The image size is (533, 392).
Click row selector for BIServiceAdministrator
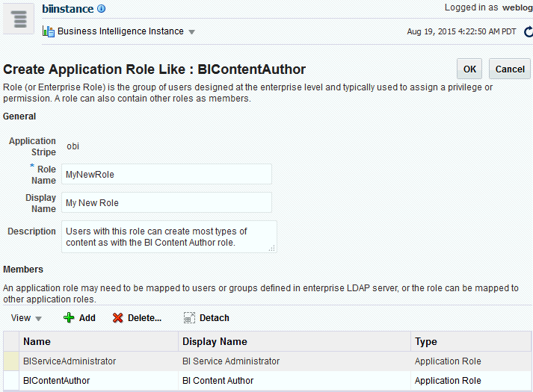click(11, 361)
